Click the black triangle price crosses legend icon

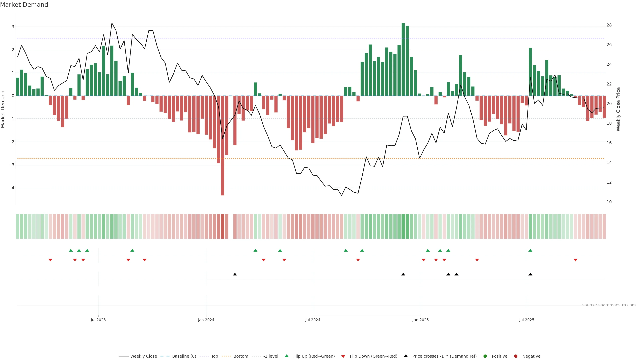(406, 356)
